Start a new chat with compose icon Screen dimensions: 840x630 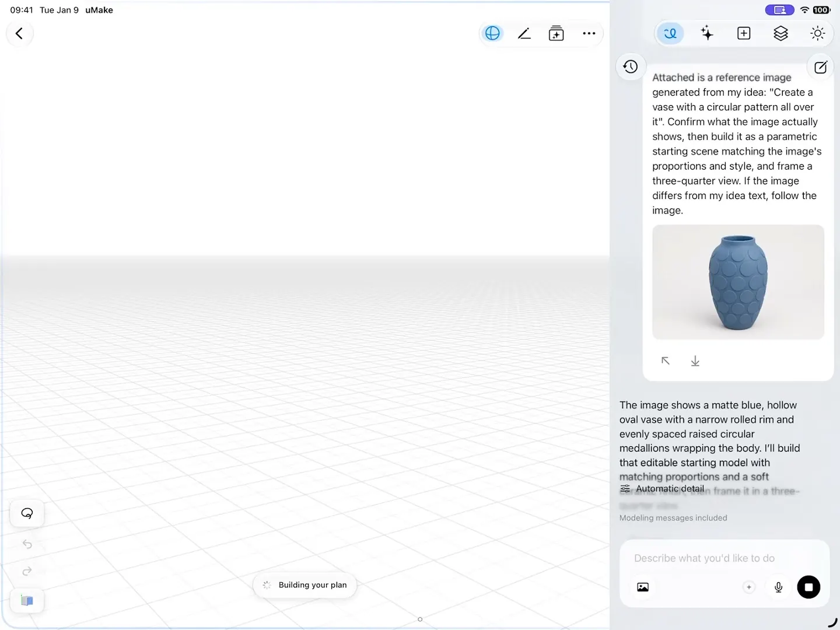pyautogui.click(x=821, y=67)
